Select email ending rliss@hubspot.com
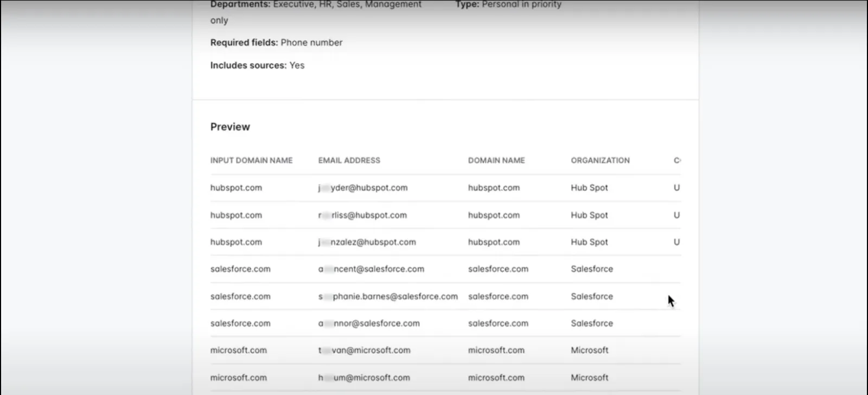The image size is (868, 395). pos(362,215)
